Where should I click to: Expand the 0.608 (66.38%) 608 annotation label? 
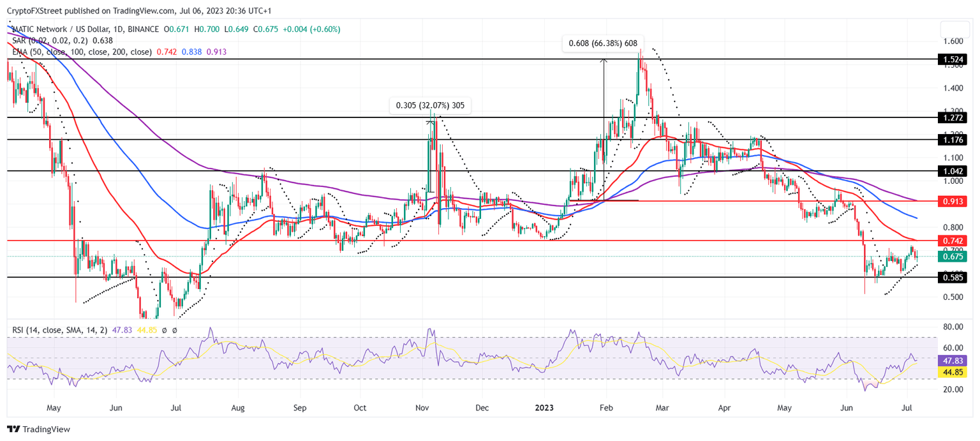tap(604, 44)
